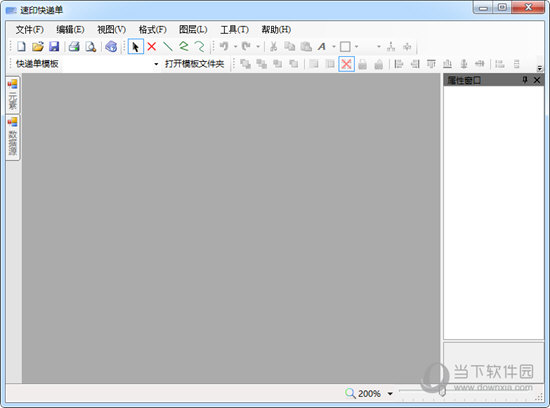
Task: Save with the floppy disk icon
Action: coord(54,46)
